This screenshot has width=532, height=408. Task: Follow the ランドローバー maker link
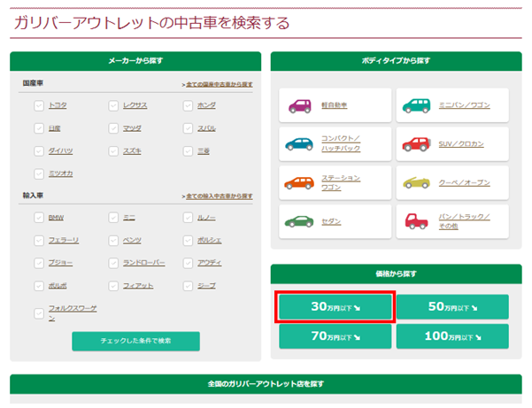pyautogui.click(x=144, y=263)
